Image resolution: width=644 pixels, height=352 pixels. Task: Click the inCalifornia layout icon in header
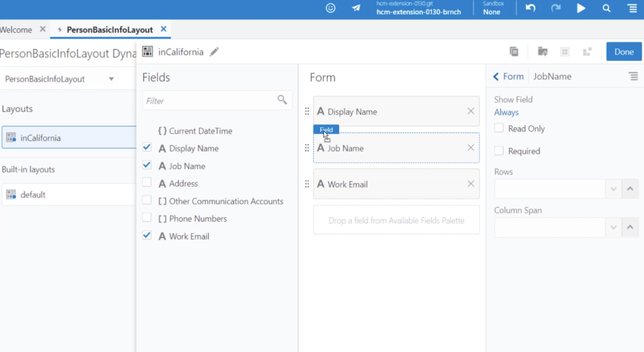(x=147, y=52)
